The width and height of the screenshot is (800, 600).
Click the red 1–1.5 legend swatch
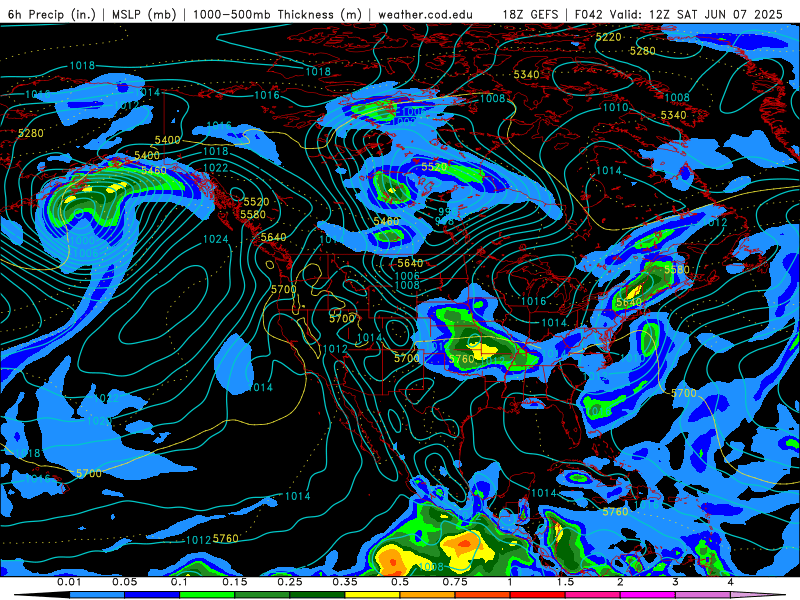pos(538,595)
